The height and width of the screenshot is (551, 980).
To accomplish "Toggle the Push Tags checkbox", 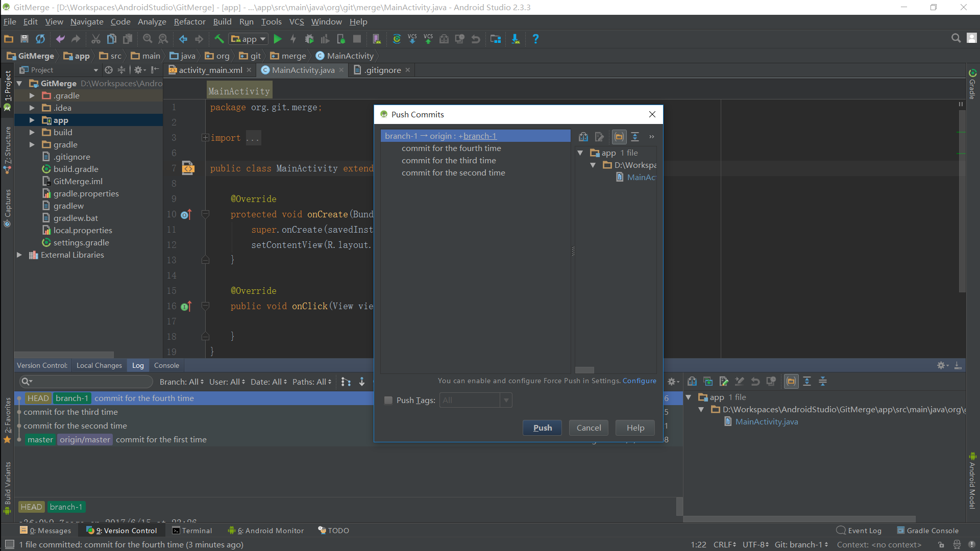I will coord(388,400).
